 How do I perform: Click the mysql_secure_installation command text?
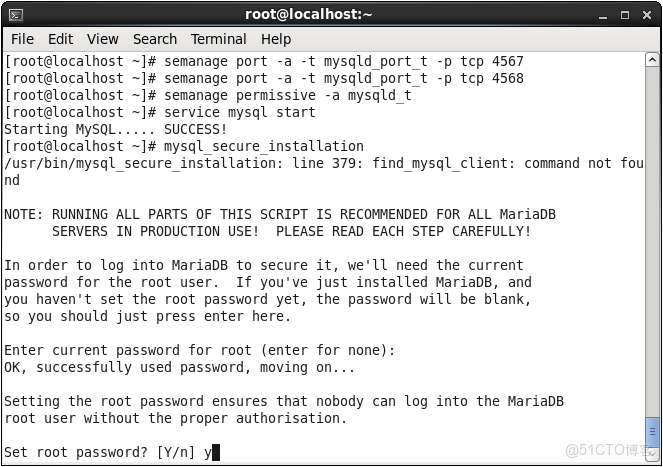(x=263, y=146)
